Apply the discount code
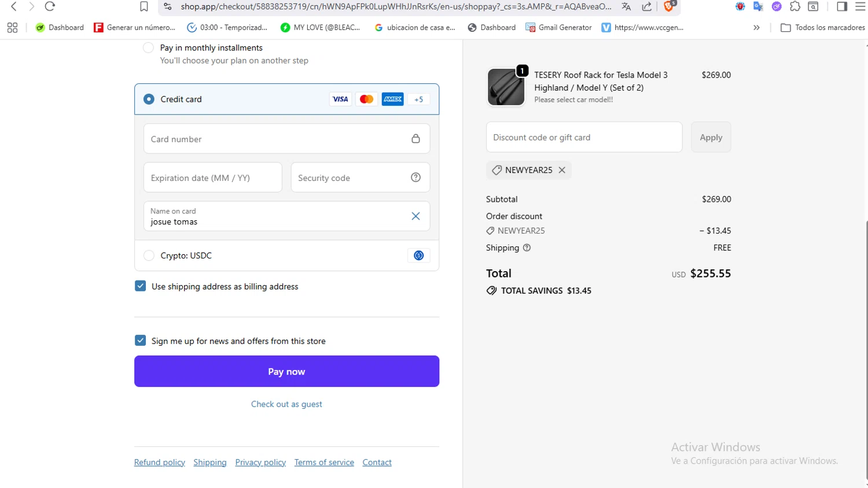 point(711,137)
